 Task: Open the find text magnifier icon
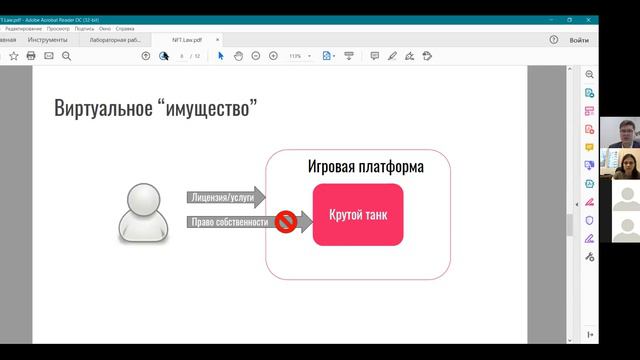67,56
